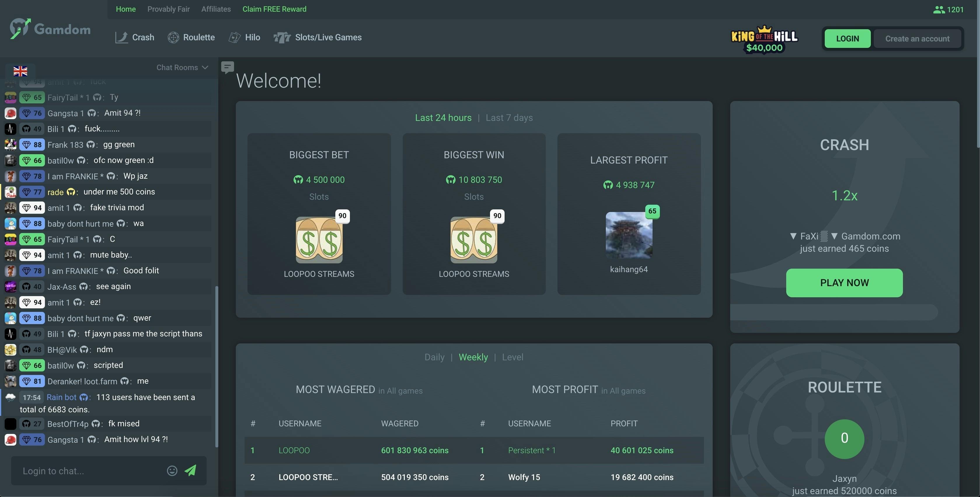980x497 pixels.
Task: Click the 'tf jaxyn pass me the script thans' message
Action: coord(143,334)
